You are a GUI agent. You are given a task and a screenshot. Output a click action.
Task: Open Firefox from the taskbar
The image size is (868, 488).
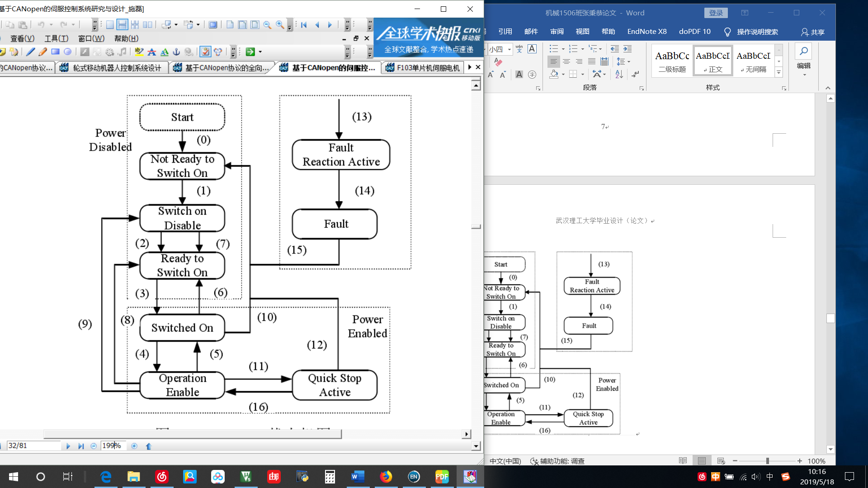(386, 476)
